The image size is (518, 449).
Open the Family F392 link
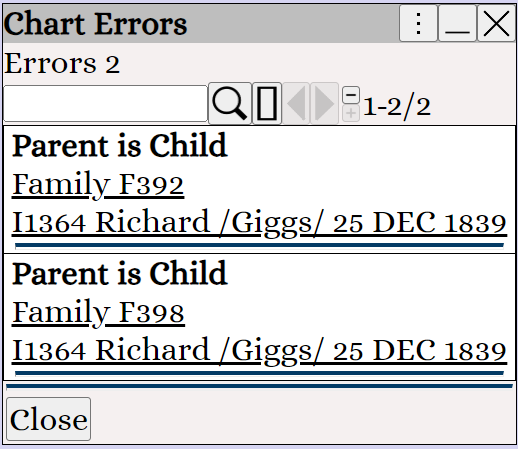(x=98, y=185)
